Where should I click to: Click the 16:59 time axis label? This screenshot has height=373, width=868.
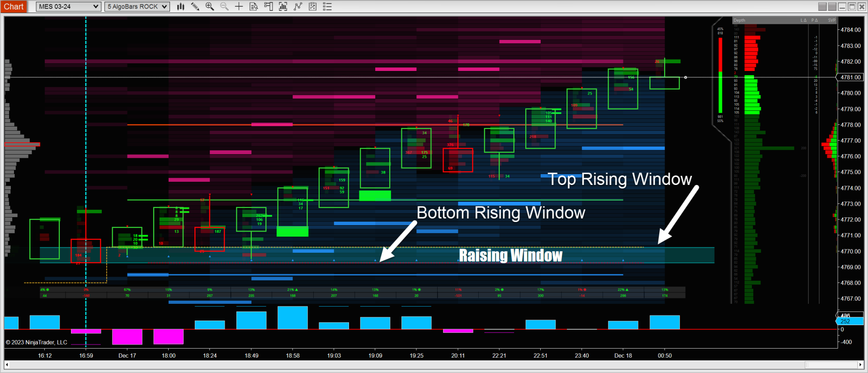point(86,356)
